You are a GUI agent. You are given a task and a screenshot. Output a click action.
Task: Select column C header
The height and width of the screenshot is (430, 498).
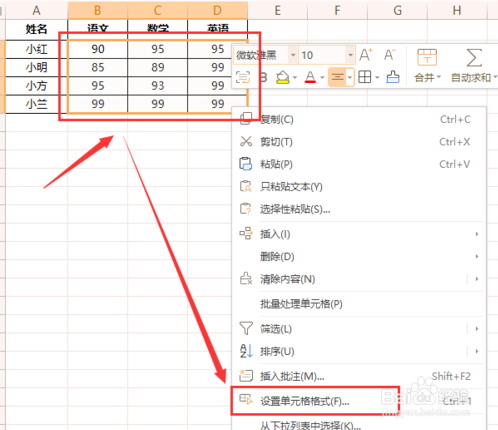[x=157, y=10]
